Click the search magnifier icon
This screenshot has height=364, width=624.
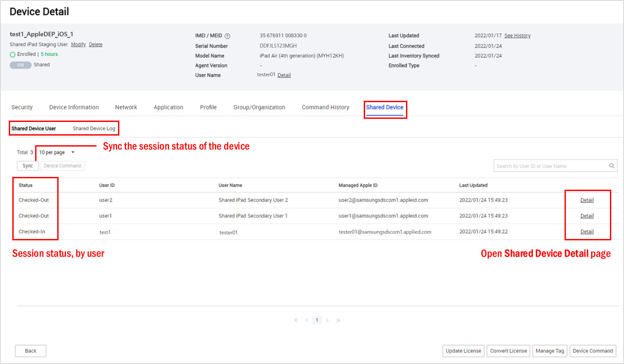612,165
